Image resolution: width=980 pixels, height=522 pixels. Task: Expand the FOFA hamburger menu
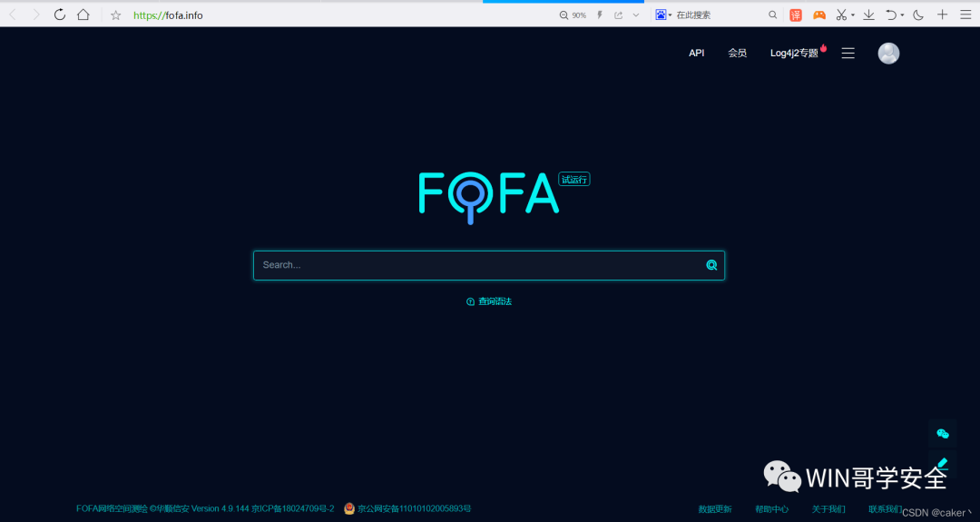[848, 54]
